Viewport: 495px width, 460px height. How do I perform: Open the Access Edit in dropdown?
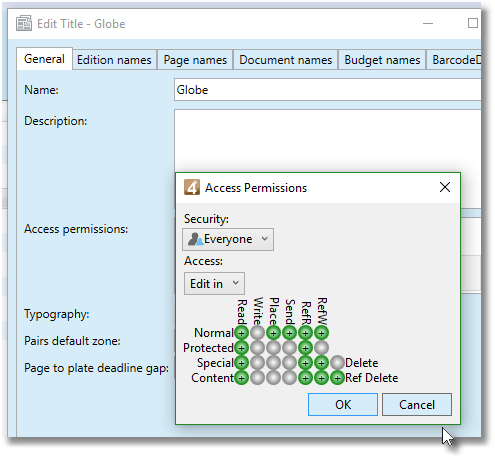pos(214,284)
